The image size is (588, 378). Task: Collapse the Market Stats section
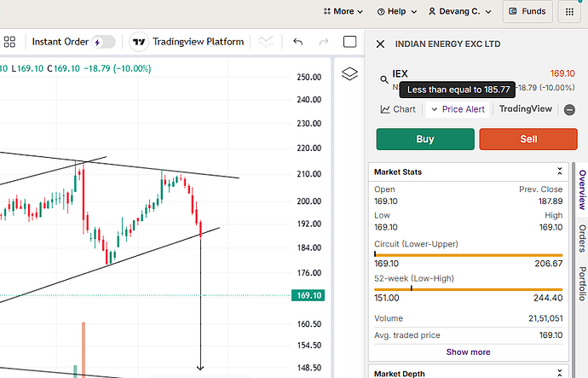(560, 172)
